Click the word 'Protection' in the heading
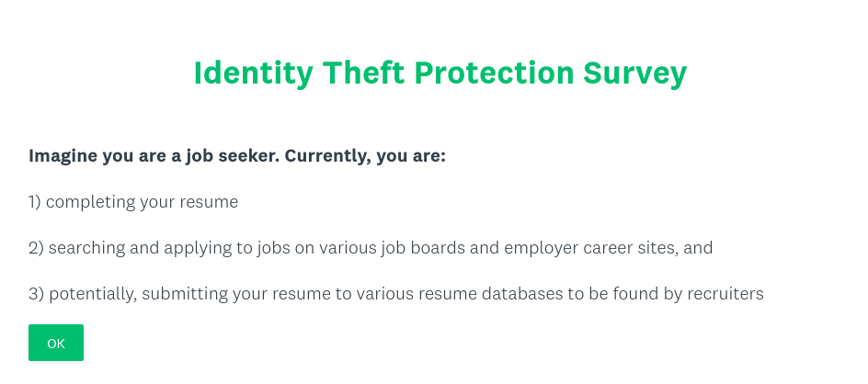868x384 pixels. [x=495, y=73]
